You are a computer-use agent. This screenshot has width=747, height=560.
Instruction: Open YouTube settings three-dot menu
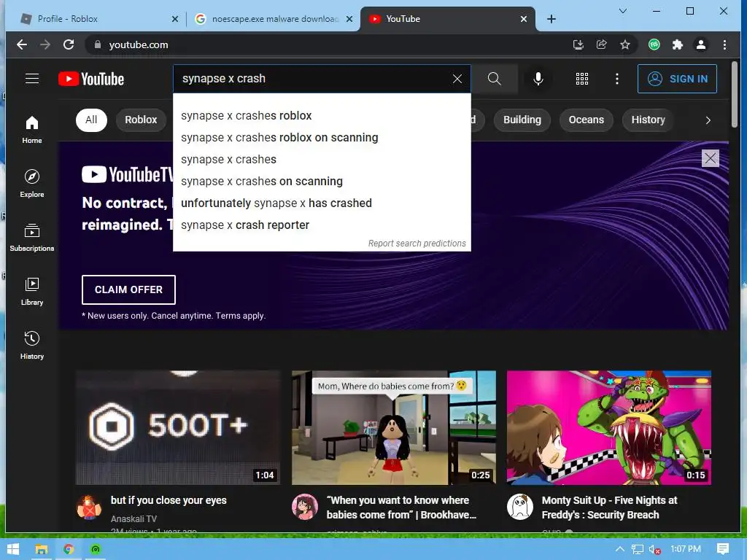[617, 79]
